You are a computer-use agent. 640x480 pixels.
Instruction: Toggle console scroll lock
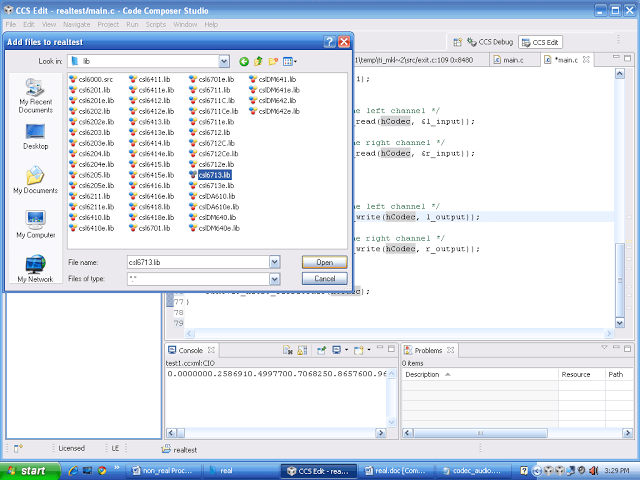click(x=302, y=350)
